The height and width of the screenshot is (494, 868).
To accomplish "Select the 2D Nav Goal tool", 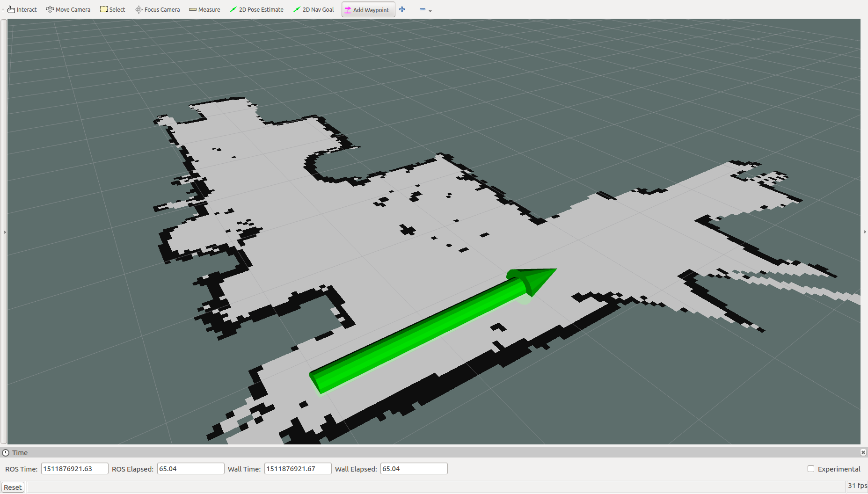I will 314,9.
